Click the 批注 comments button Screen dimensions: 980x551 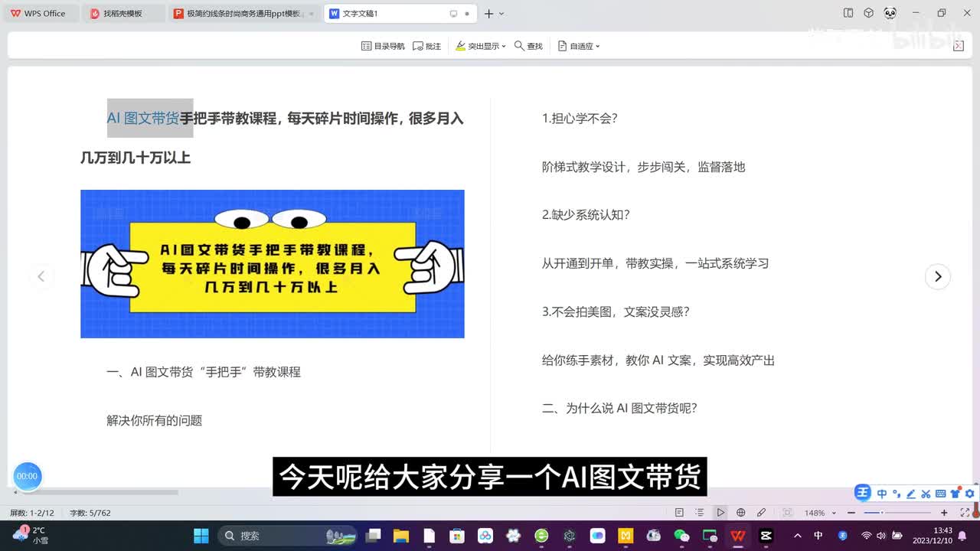[426, 46]
